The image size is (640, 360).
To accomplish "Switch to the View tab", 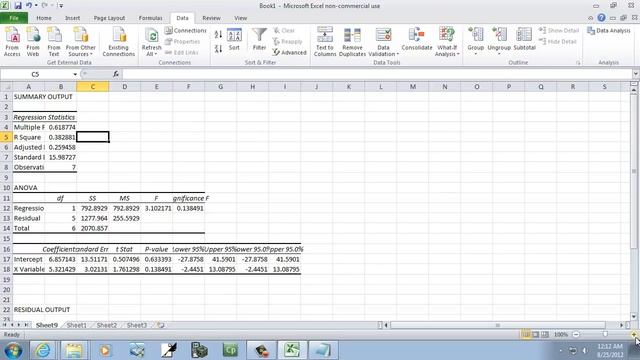I will [240, 18].
